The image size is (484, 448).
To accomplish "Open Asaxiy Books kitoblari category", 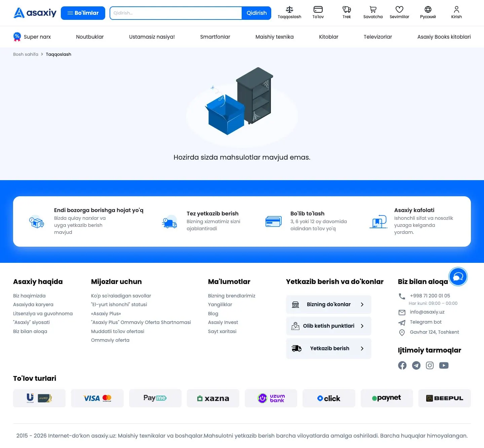I will coord(444,37).
